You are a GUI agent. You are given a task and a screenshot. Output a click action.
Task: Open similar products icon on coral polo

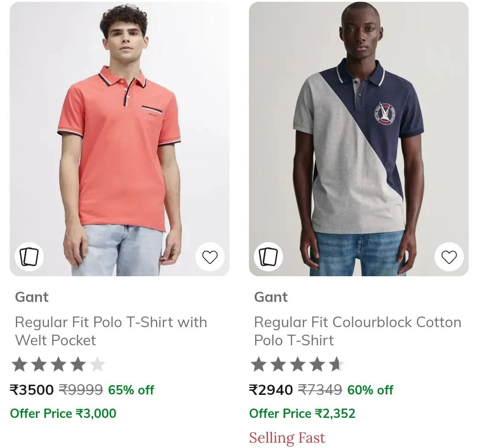tap(29, 257)
